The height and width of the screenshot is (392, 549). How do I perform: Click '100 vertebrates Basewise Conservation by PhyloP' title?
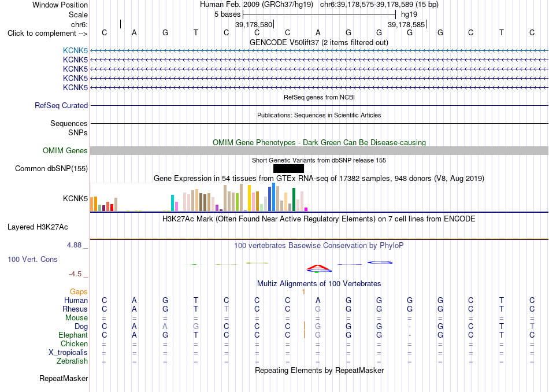(319, 246)
